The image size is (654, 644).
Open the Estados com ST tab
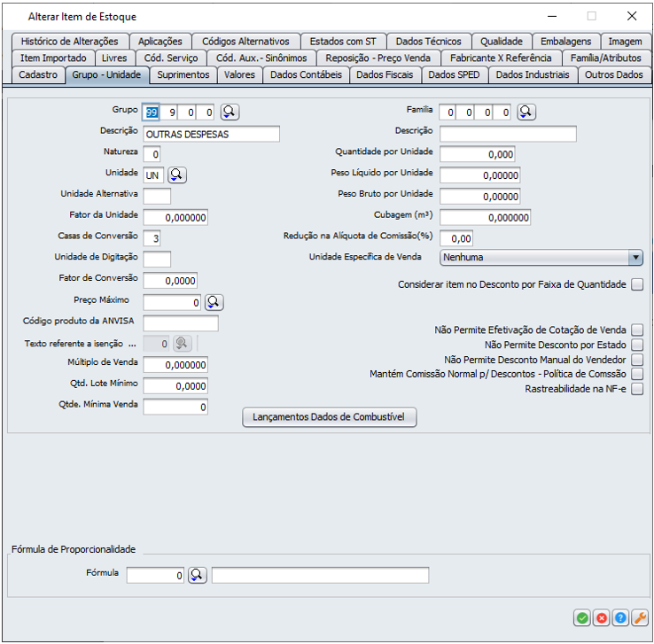pos(343,42)
